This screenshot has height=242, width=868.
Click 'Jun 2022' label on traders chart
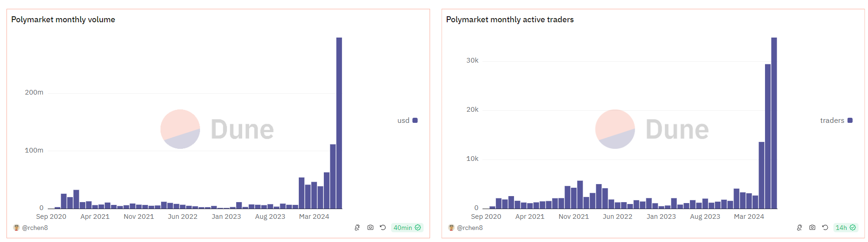coord(617,217)
